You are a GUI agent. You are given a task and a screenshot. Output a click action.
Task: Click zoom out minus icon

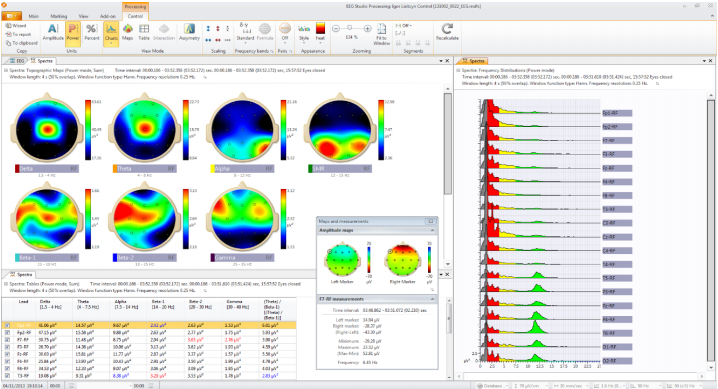click(x=336, y=28)
